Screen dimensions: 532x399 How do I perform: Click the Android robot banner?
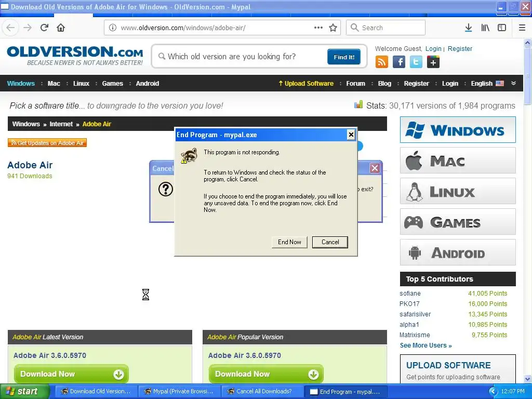coord(458,252)
